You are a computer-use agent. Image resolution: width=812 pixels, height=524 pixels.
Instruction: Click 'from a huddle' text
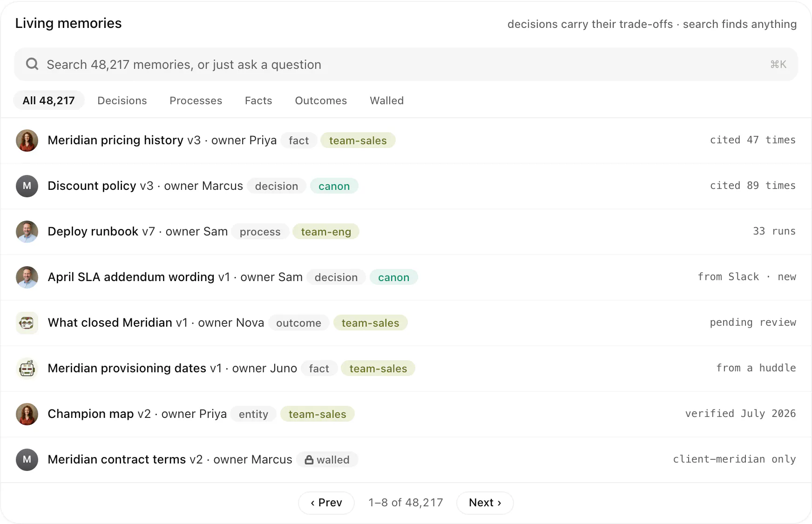(756, 368)
